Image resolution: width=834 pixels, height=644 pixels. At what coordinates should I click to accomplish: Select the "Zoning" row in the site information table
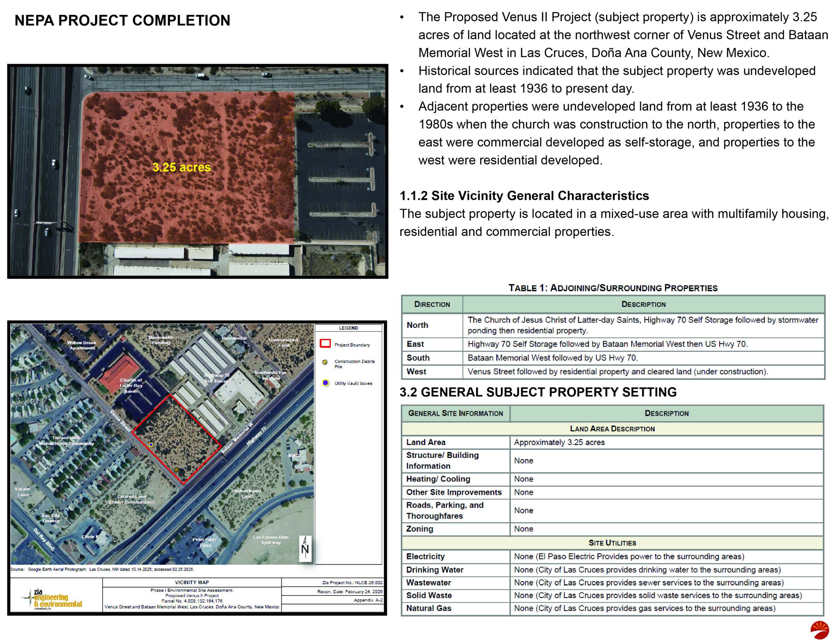pos(420,529)
